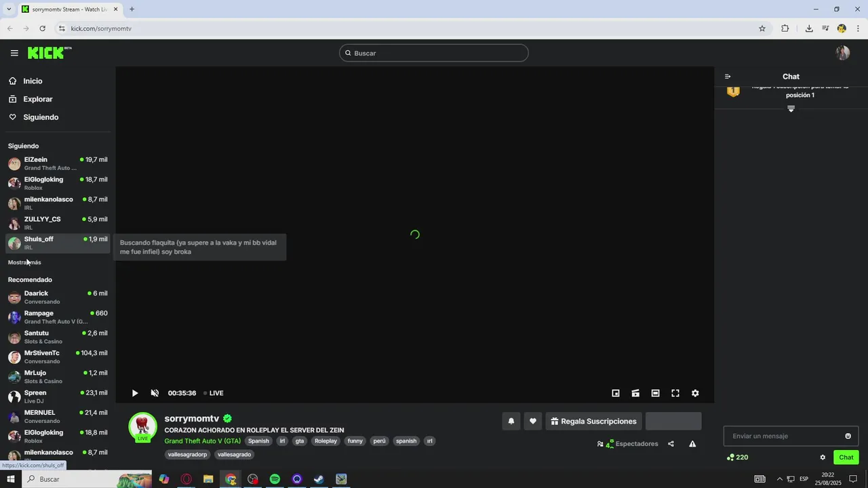Click Daarick's avatar thumbnail
The image size is (868, 488).
pos(14,298)
